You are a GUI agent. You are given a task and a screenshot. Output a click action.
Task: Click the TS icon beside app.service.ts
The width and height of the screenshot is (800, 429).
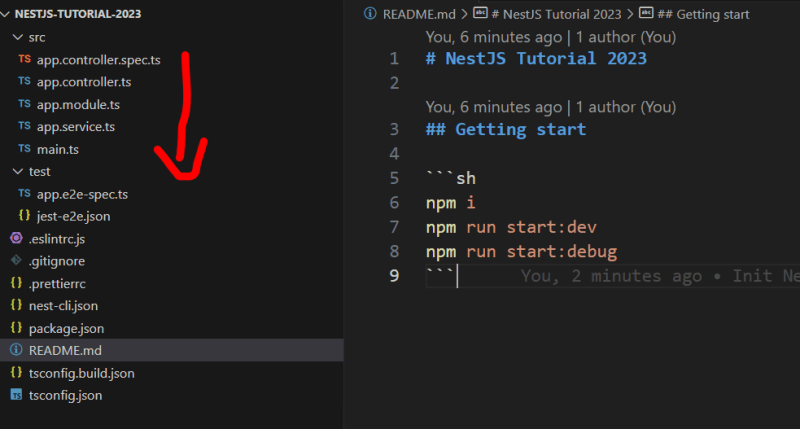click(24, 126)
